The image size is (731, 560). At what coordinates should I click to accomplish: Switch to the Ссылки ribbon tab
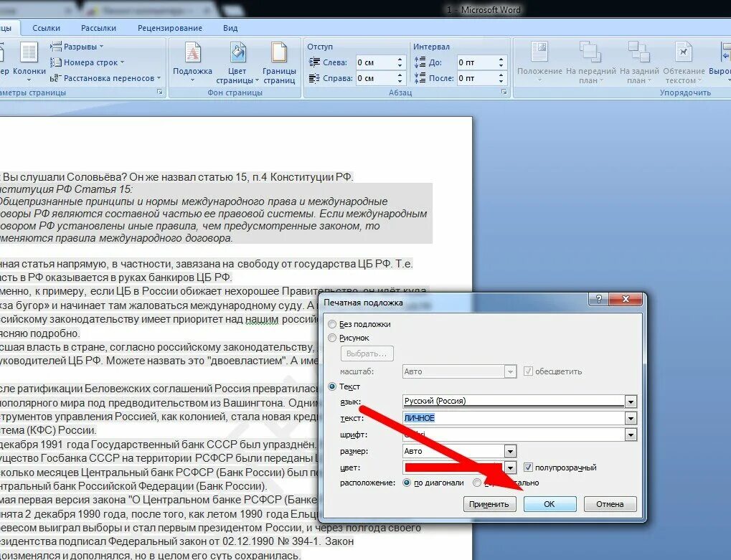[x=46, y=28]
